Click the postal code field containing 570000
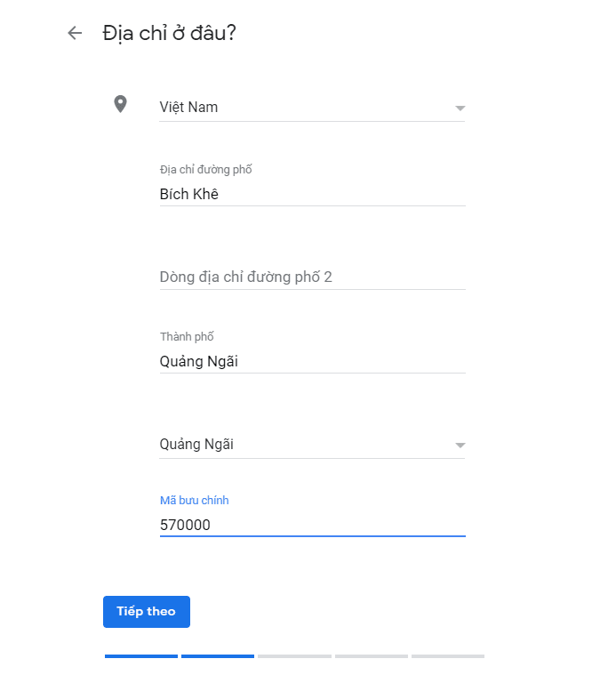 (x=311, y=525)
